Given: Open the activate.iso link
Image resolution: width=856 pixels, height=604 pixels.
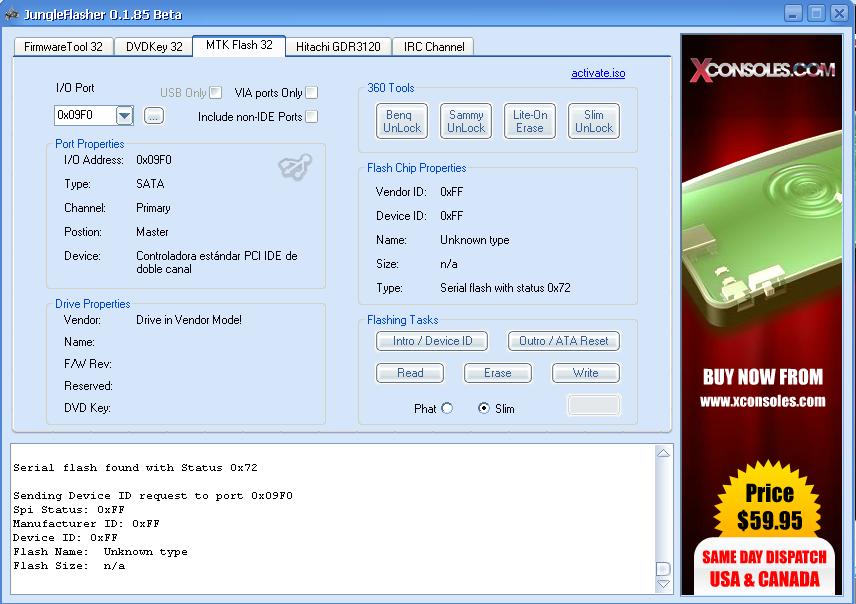Looking at the screenshot, I should tap(598, 73).
